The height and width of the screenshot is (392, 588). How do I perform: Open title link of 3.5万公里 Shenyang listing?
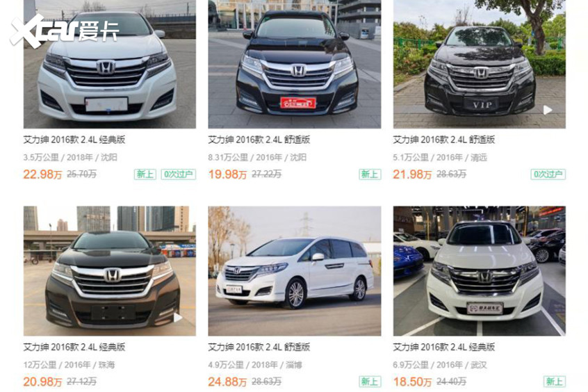pos(74,140)
